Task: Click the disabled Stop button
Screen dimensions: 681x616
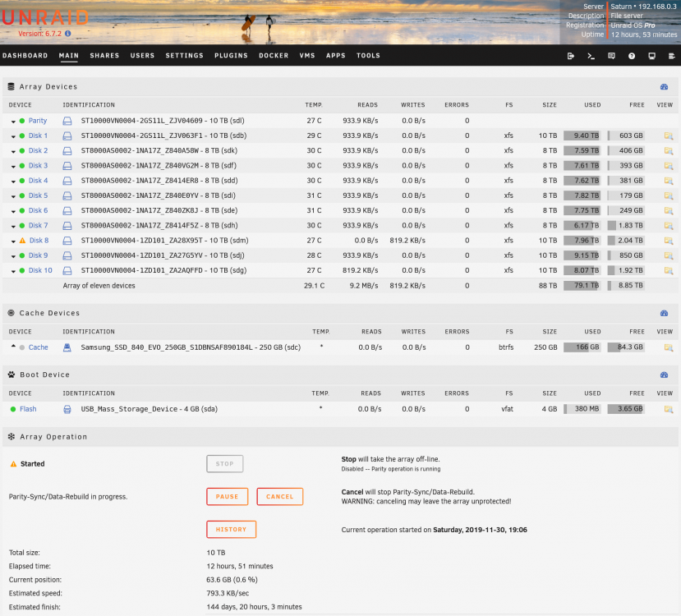Action: pos(224,463)
